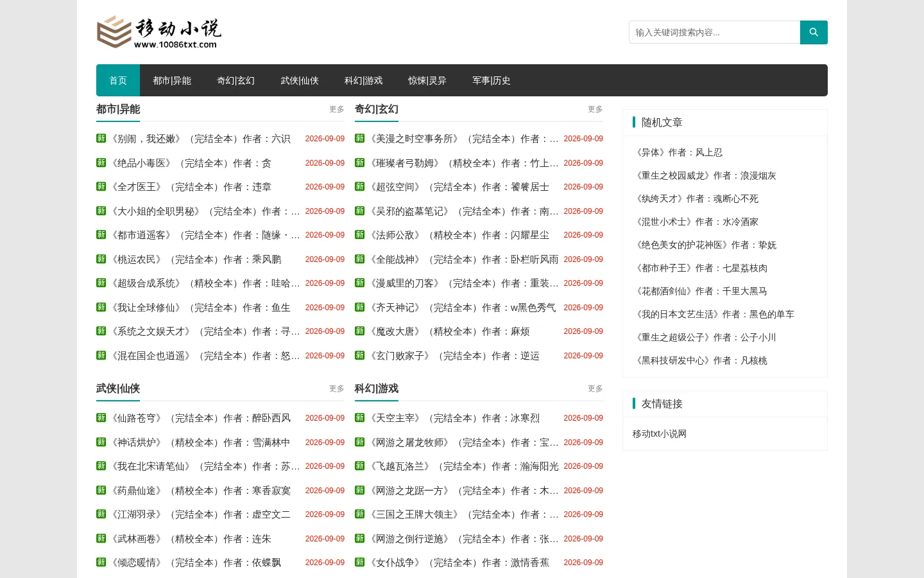This screenshot has height=578, width=924.
Task: Click the 新 badge beside 《玄门败家子》
Action: tap(360, 355)
